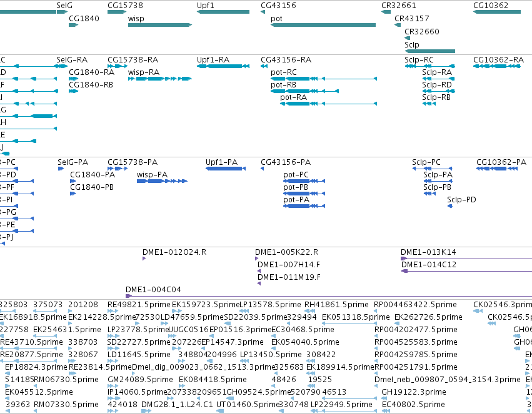Select the pot-PC protein label
The height and width of the screenshot is (414, 532).
pos(296,175)
